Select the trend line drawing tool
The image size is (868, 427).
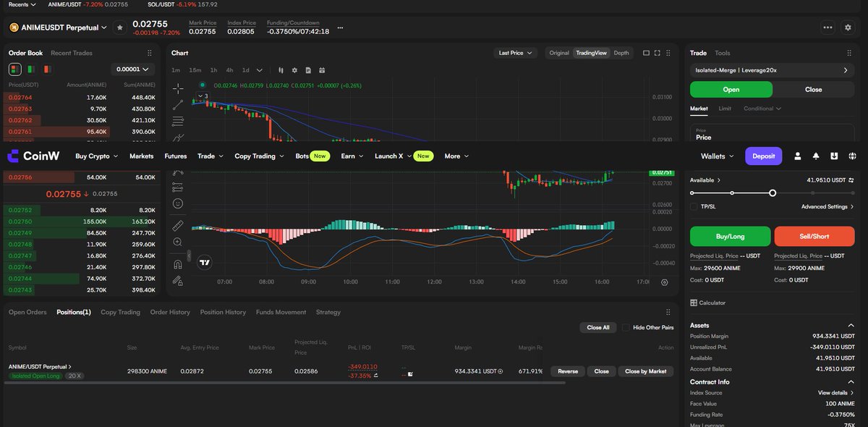178,105
